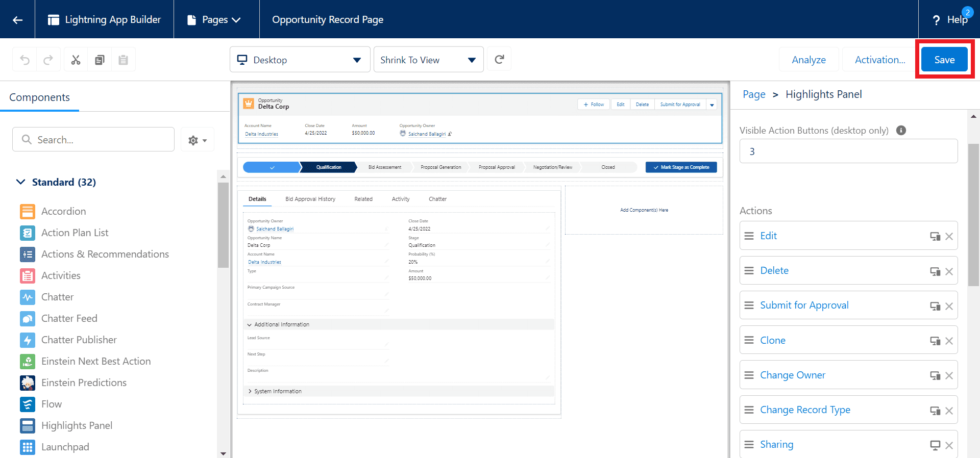Click the Page breadcrumb link
Viewport: 980px width, 458px height.
click(x=754, y=94)
